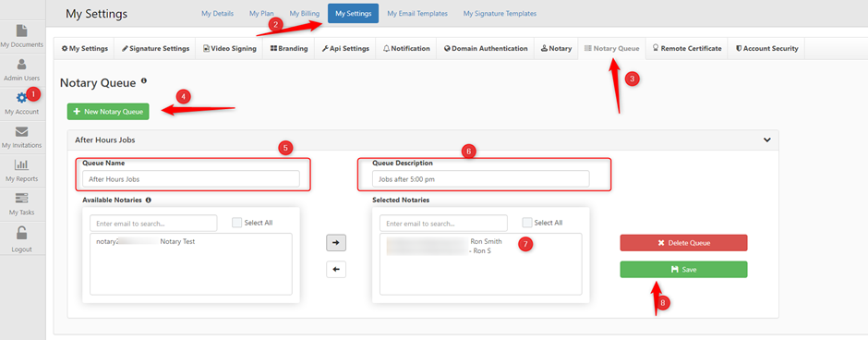Switch to the Notification tab
Image resolution: width=868 pixels, height=340 pixels.
coord(406,49)
